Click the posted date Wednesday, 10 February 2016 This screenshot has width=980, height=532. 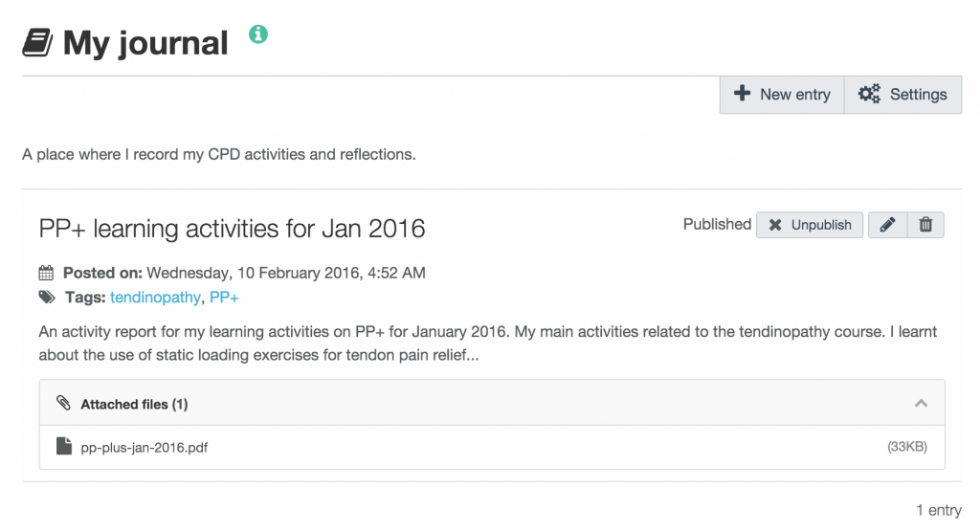286,274
